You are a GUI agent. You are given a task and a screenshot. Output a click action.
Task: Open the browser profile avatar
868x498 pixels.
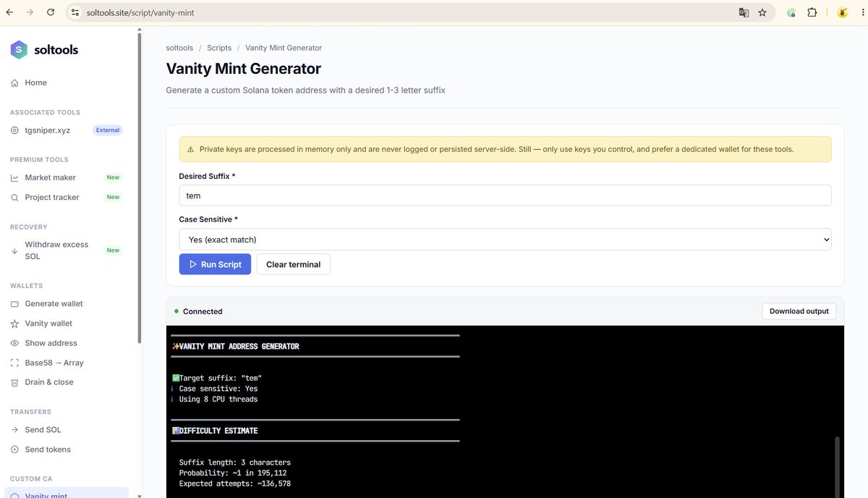point(842,12)
